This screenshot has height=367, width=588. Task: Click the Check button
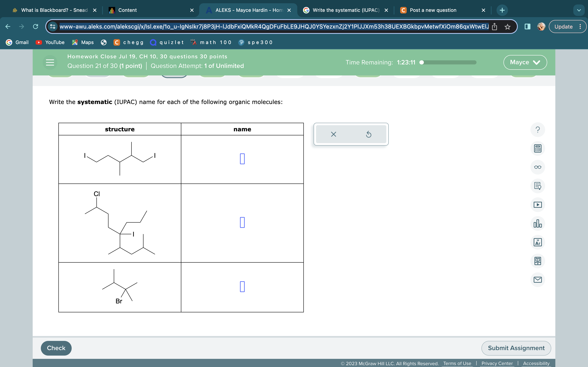[x=56, y=348]
